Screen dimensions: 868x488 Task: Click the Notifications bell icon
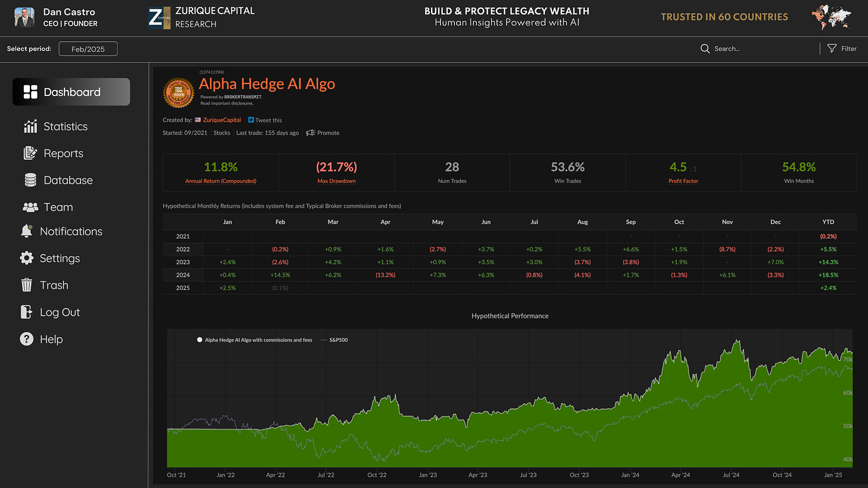coord(26,231)
